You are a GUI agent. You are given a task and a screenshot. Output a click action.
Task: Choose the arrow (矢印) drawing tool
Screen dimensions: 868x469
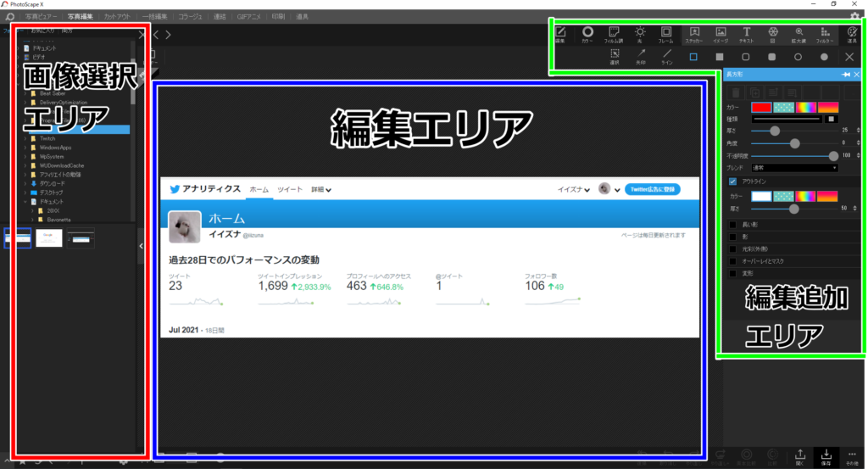(x=641, y=57)
